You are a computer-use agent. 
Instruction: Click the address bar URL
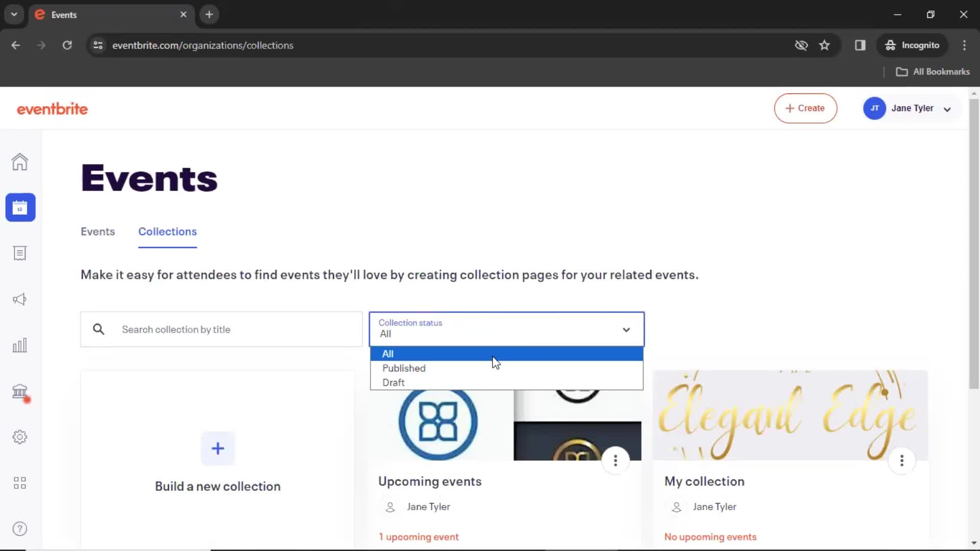203,45
